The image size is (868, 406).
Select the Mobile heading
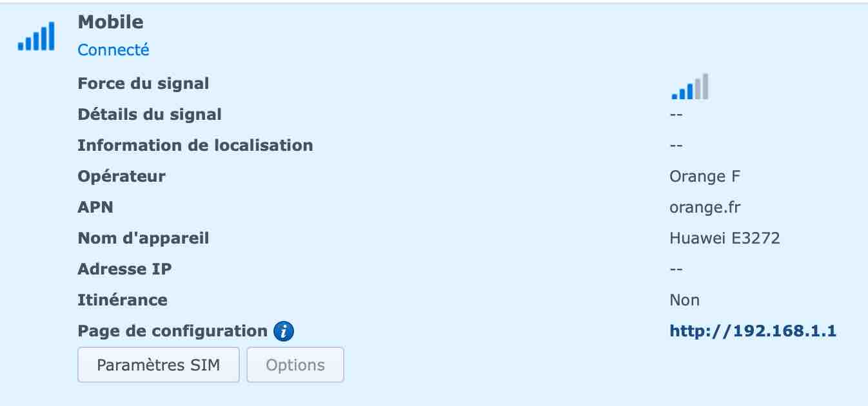pos(110,22)
